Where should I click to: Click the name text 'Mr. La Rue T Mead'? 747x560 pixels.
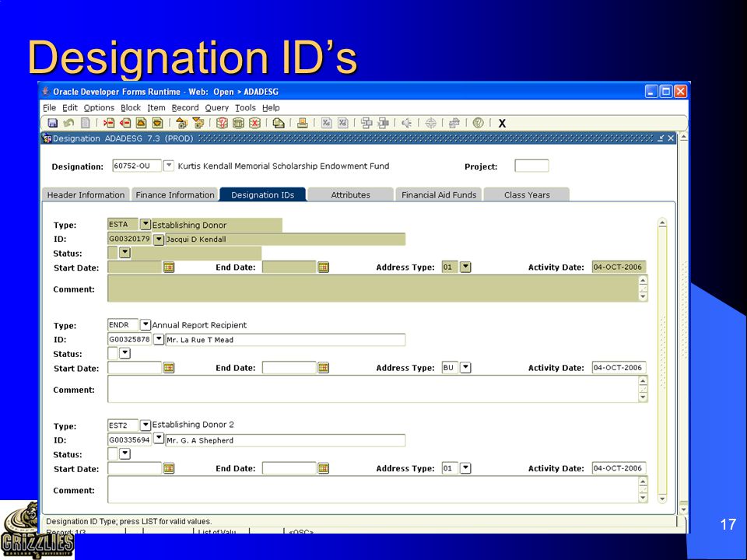click(x=200, y=340)
